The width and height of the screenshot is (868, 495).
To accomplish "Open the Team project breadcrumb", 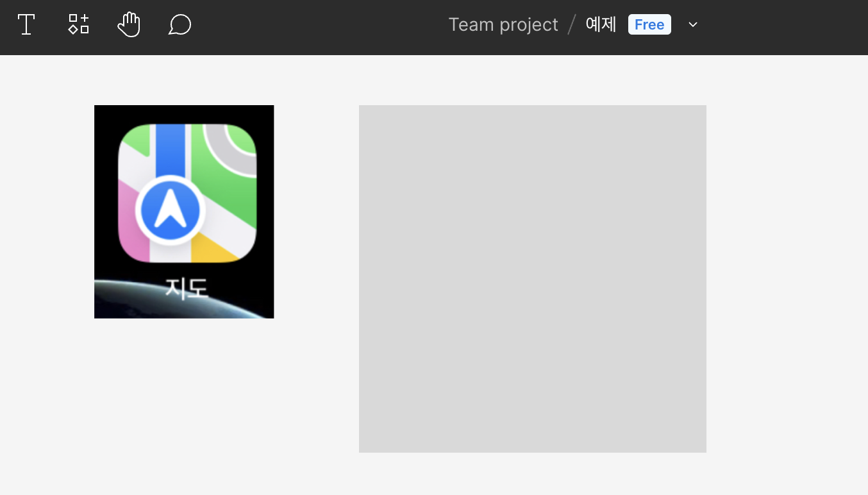I will click(503, 24).
